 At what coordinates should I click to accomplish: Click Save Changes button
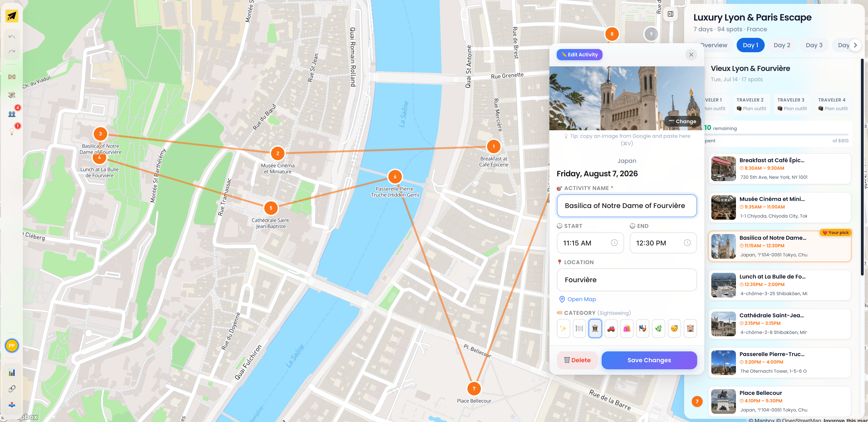coord(649,360)
